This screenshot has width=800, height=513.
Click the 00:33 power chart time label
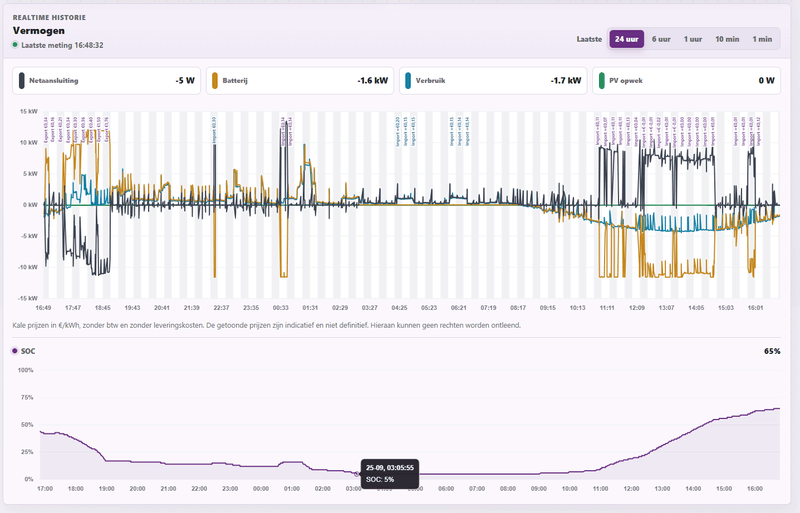tap(281, 308)
